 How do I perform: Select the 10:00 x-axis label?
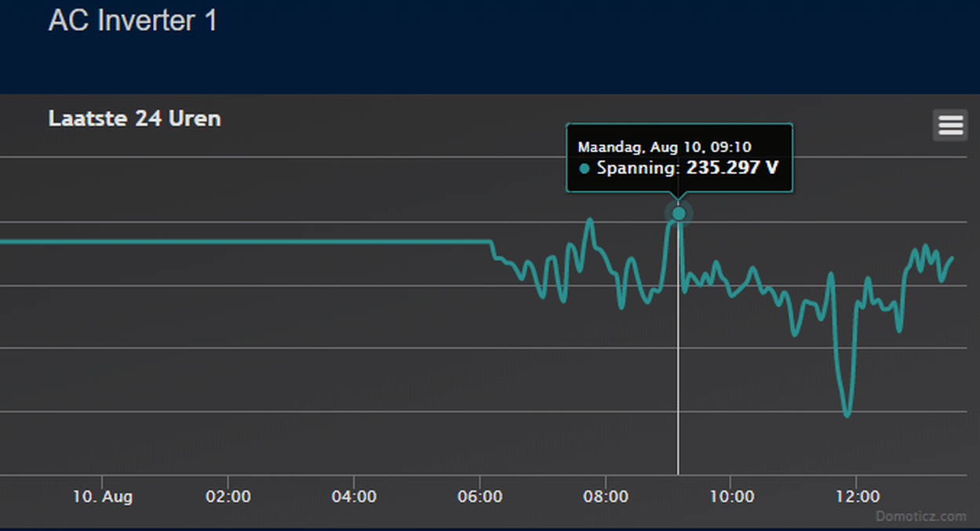click(731, 496)
